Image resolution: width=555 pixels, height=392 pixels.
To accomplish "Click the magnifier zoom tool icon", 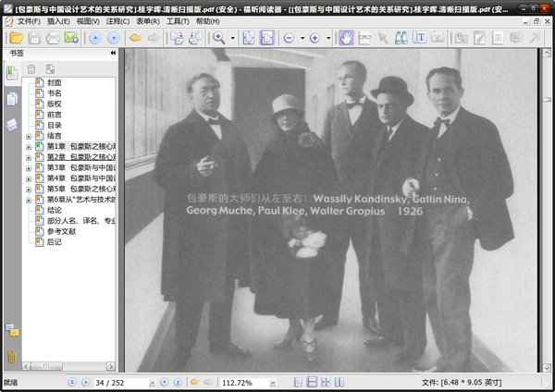I will (x=218, y=38).
